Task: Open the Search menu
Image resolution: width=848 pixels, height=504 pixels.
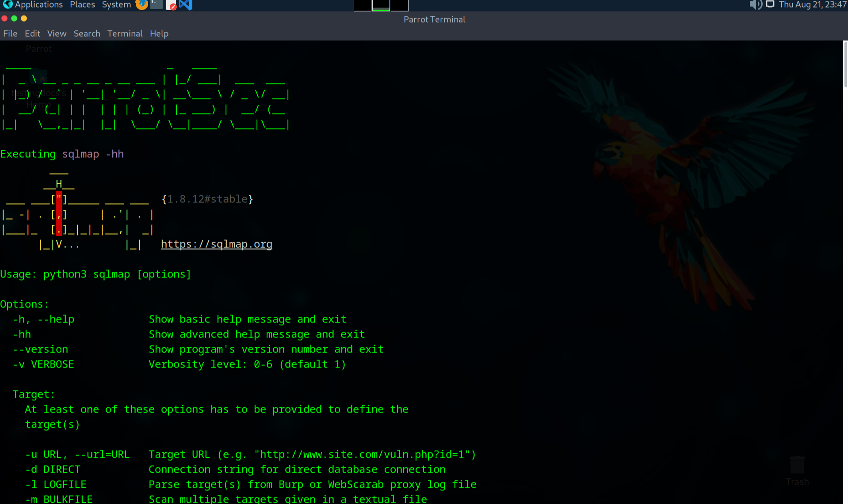Action: pos(87,34)
